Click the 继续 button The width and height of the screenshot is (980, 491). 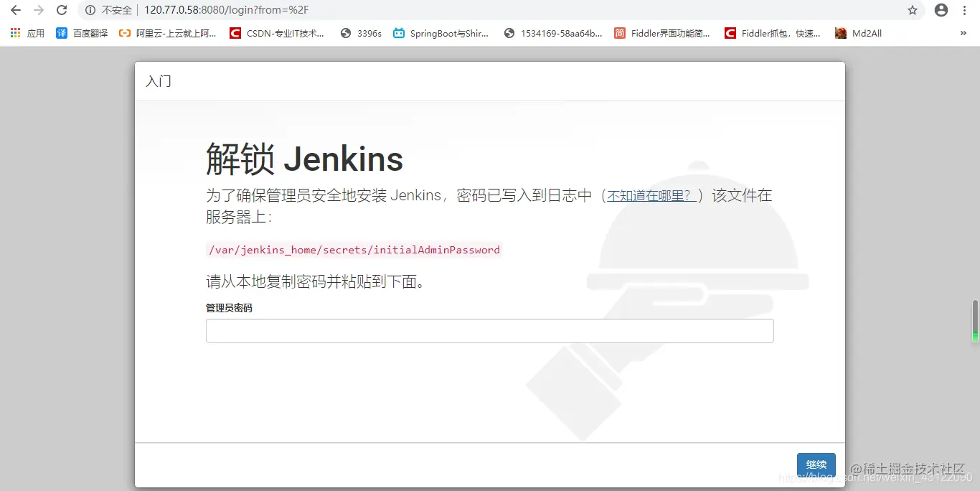pyautogui.click(x=816, y=464)
